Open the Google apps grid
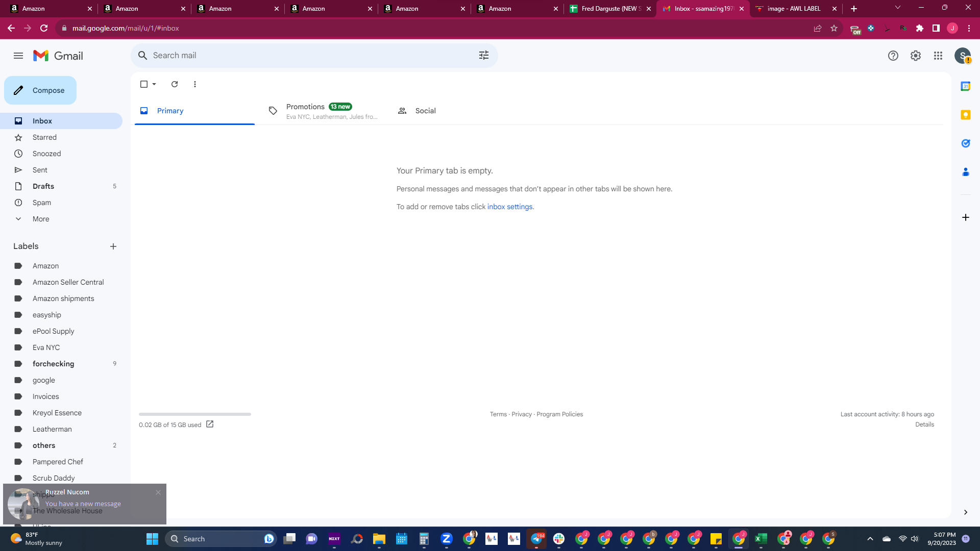 pyautogui.click(x=938, y=56)
